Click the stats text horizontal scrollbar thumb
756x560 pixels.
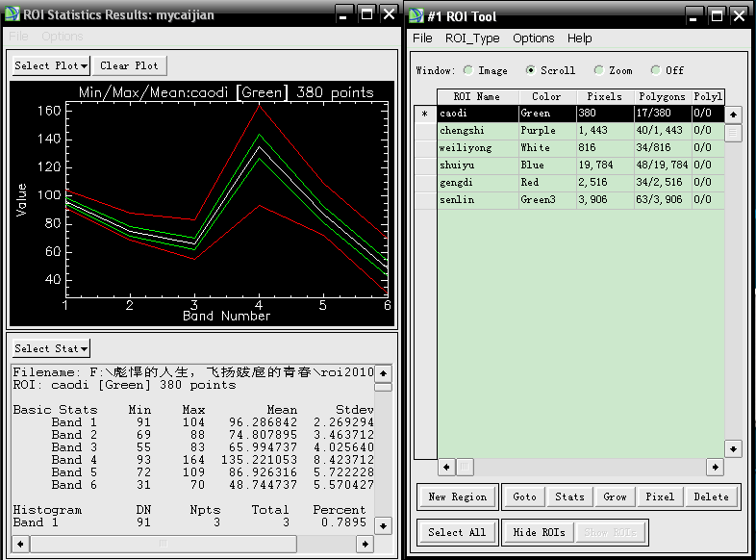[x=164, y=544]
